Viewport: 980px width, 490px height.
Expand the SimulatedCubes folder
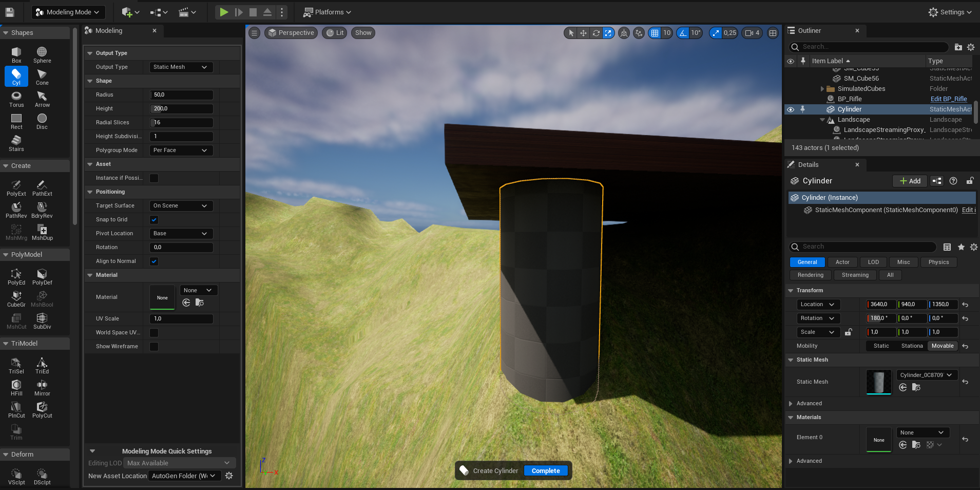(823, 89)
